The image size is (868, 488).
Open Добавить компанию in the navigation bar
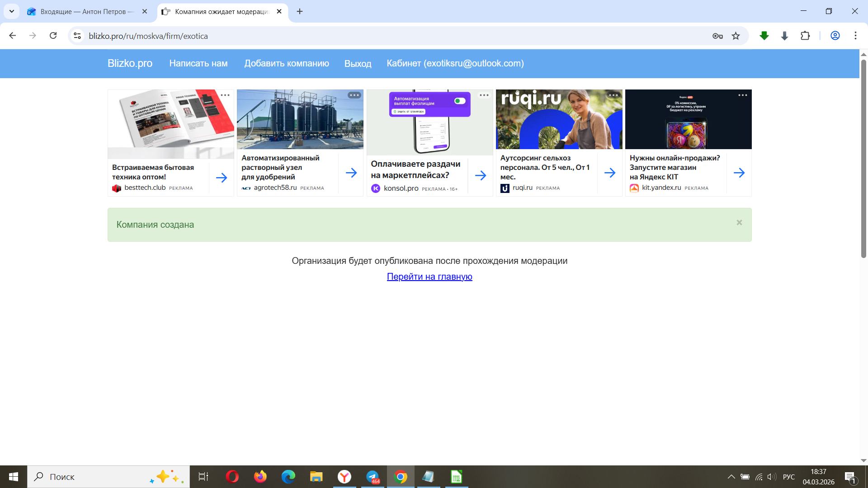click(287, 64)
